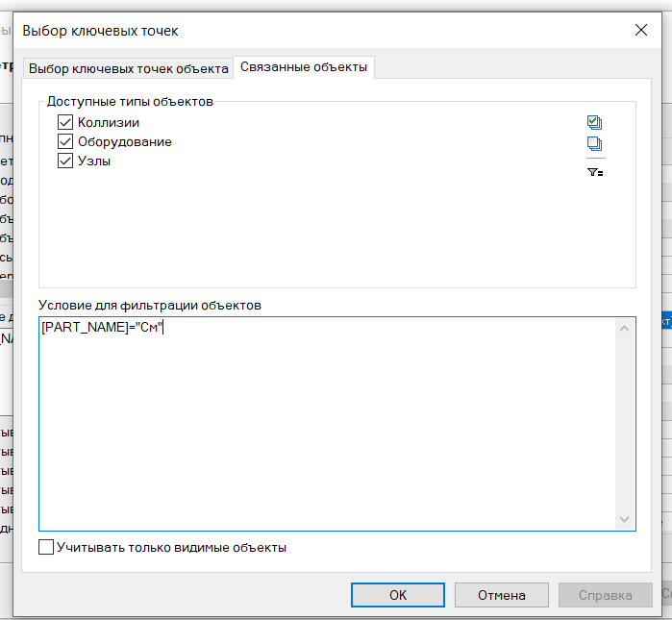Select the Узлы label in the list
Screen dimensions: 672x620
(94, 161)
